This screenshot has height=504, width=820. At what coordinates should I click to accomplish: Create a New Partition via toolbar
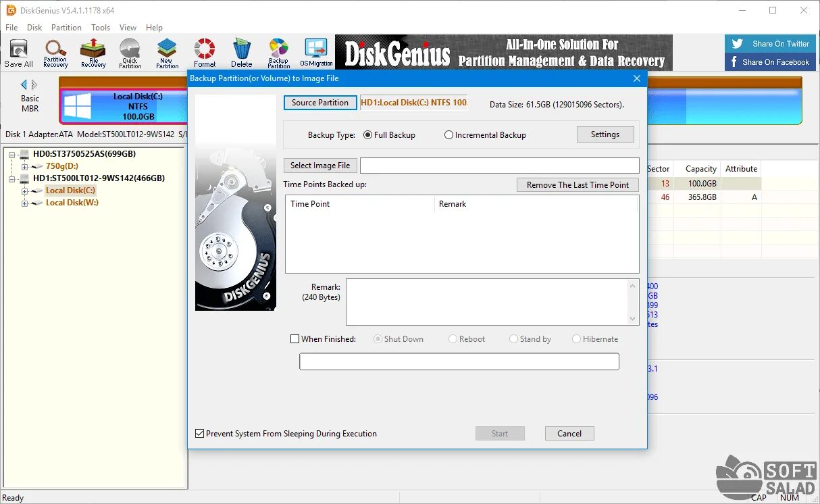point(167,53)
